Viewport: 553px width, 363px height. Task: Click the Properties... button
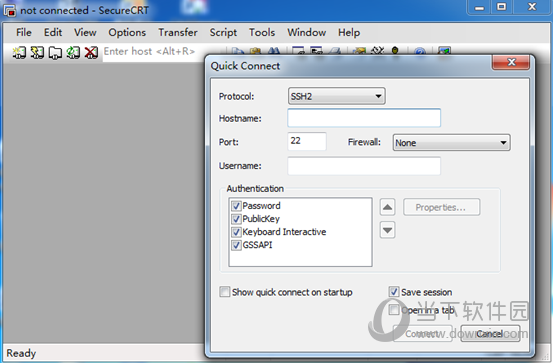tap(441, 207)
